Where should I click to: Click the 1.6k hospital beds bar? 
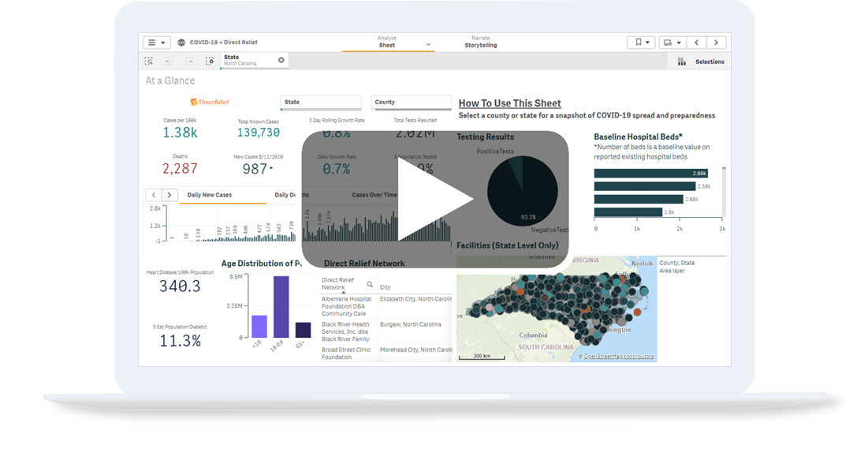click(x=628, y=212)
